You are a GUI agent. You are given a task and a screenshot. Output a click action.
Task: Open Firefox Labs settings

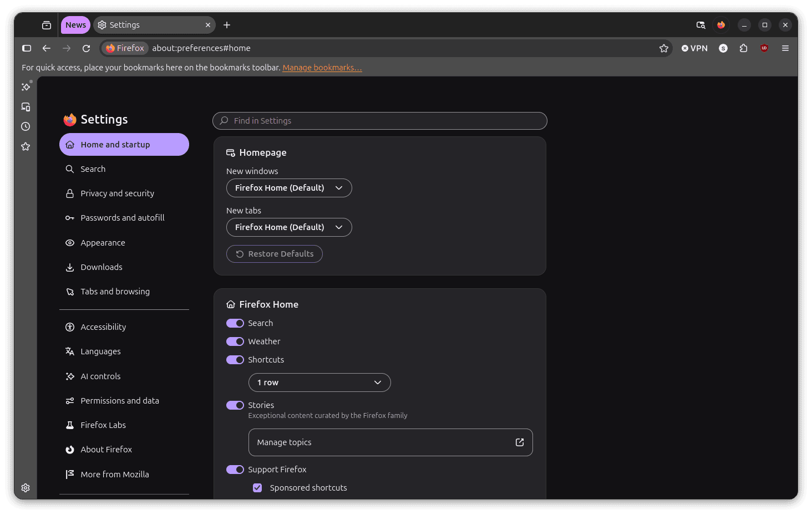click(x=124, y=425)
